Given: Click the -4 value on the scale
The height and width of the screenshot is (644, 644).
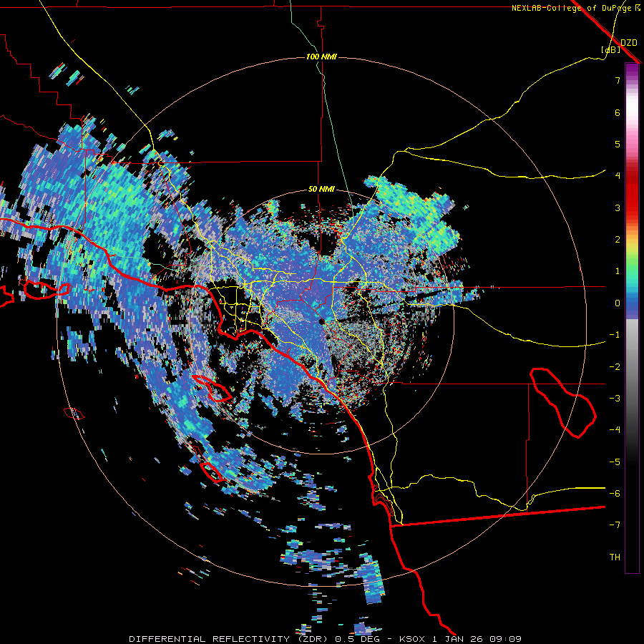Looking at the screenshot, I should coord(615,429).
